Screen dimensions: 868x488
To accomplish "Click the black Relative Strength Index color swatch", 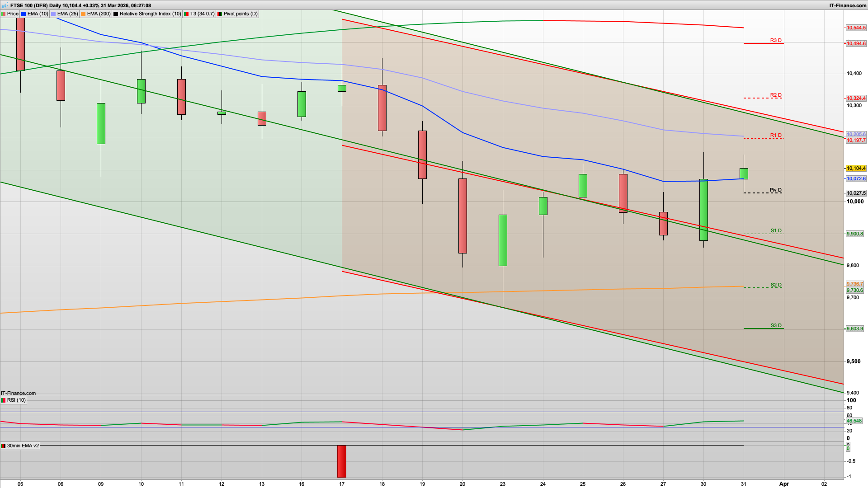I will click(x=116, y=14).
